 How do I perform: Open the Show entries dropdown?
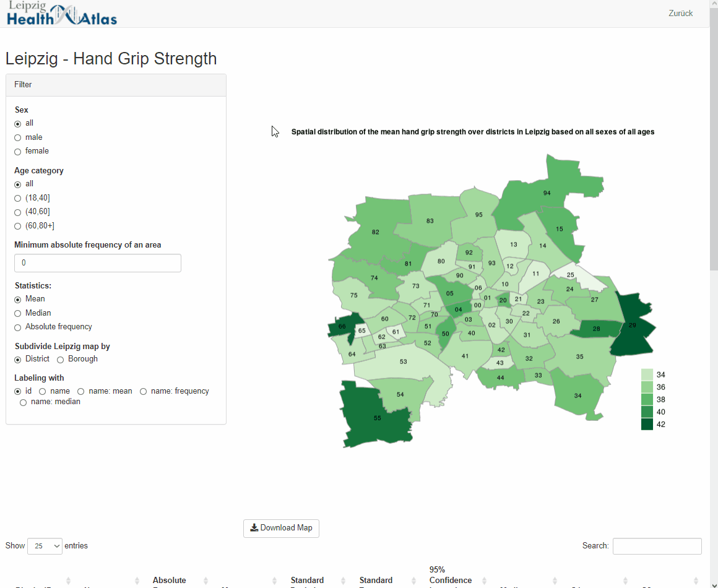(45, 546)
